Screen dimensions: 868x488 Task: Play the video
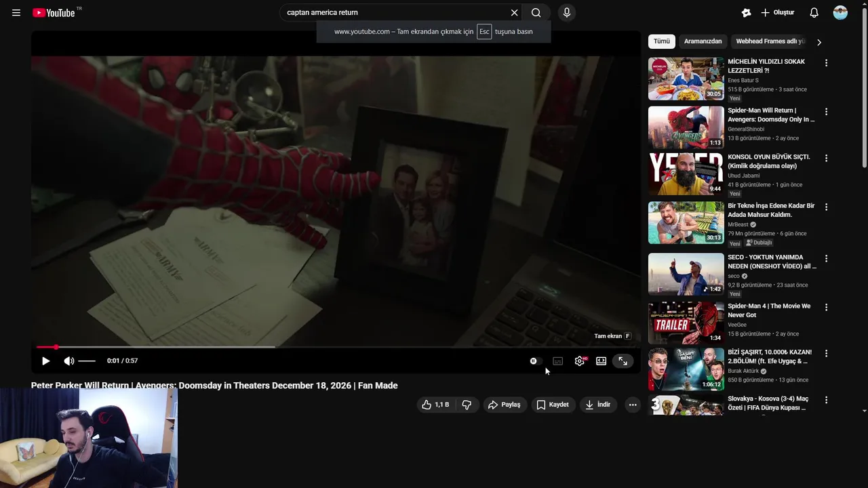(45, 361)
